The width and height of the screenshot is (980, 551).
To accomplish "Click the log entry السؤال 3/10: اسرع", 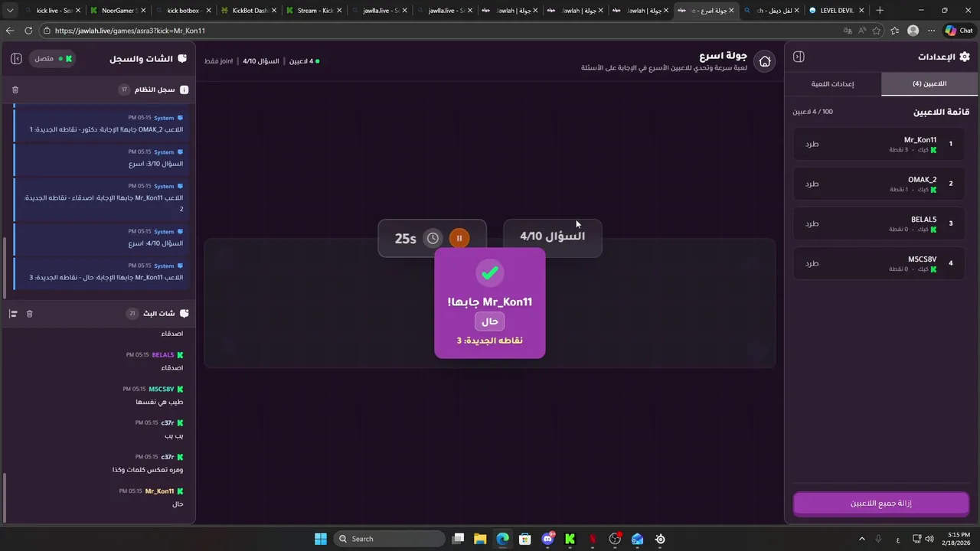I will click(x=155, y=164).
